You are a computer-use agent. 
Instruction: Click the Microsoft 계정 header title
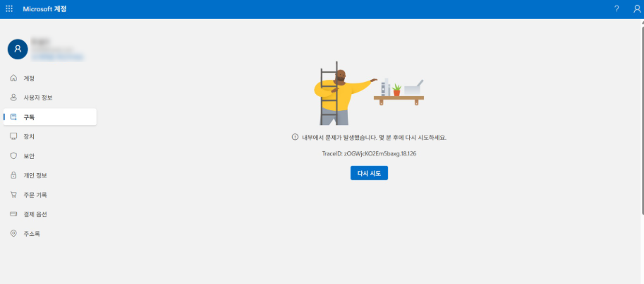coord(44,9)
